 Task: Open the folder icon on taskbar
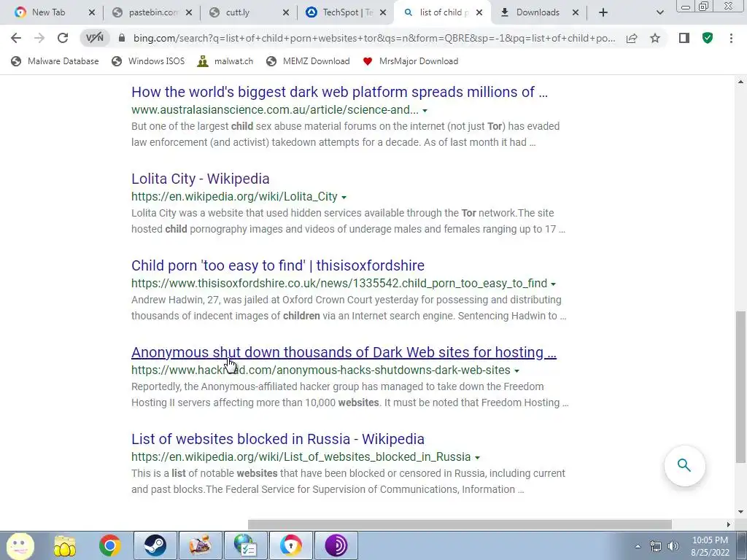pos(64,545)
